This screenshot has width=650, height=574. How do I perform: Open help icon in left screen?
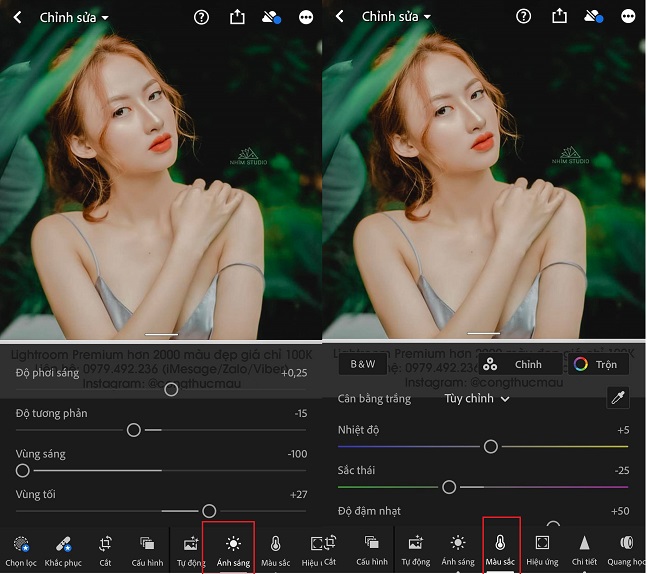(201, 17)
